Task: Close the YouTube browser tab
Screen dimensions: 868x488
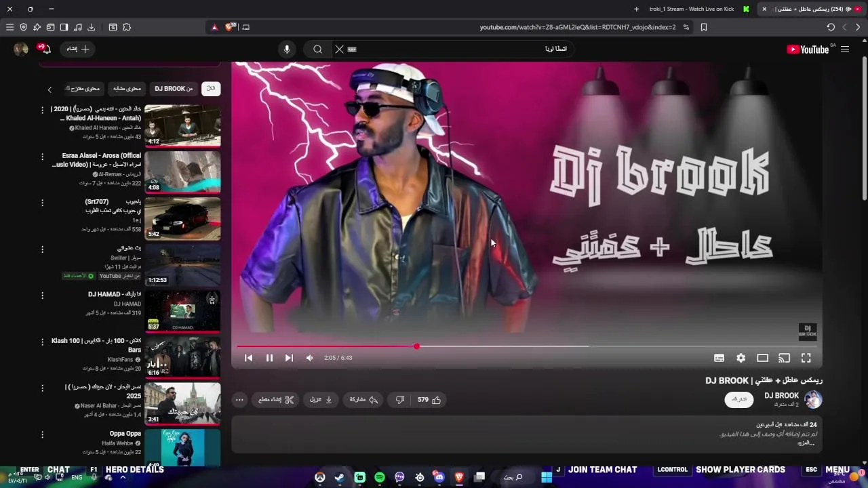Action: 764,9
